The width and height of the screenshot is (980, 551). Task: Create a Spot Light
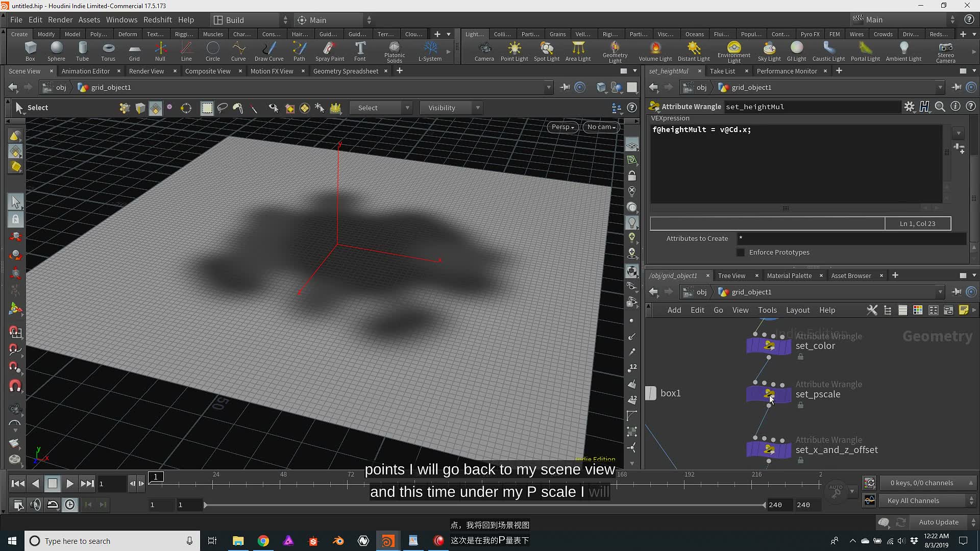546,52
